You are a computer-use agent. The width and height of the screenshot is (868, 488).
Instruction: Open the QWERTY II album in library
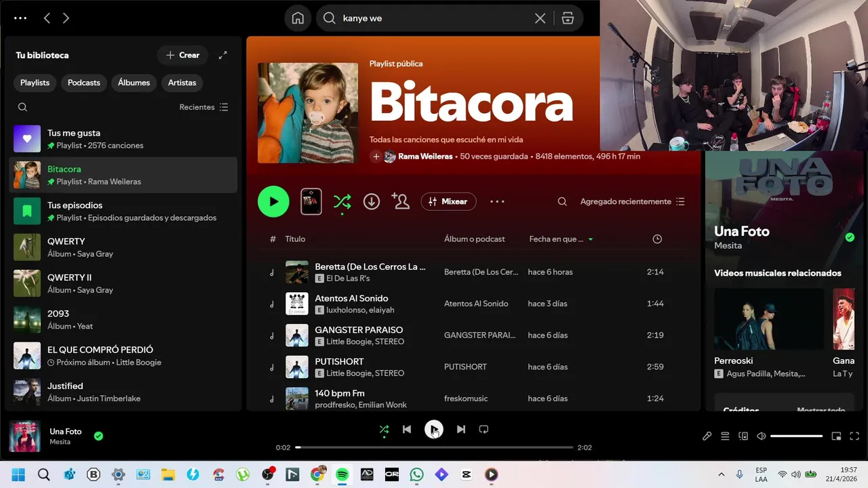pyautogui.click(x=123, y=283)
